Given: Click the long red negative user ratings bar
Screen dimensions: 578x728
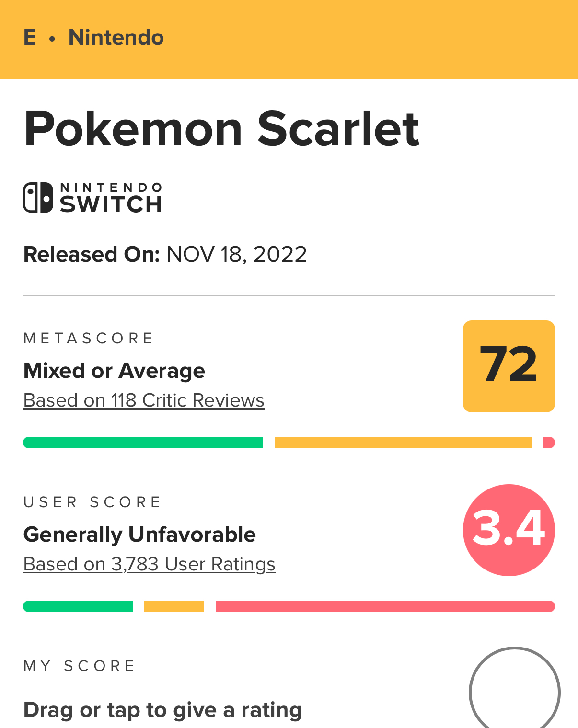Looking at the screenshot, I should click(385, 606).
